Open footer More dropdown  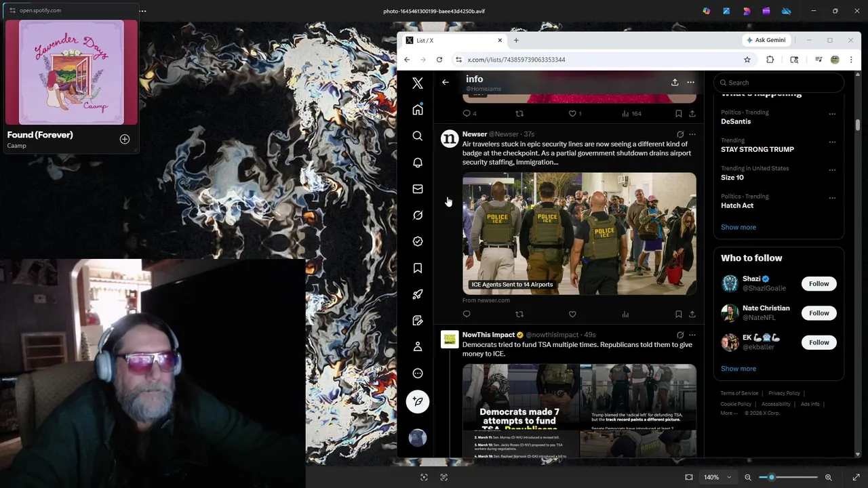(x=728, y=413)
